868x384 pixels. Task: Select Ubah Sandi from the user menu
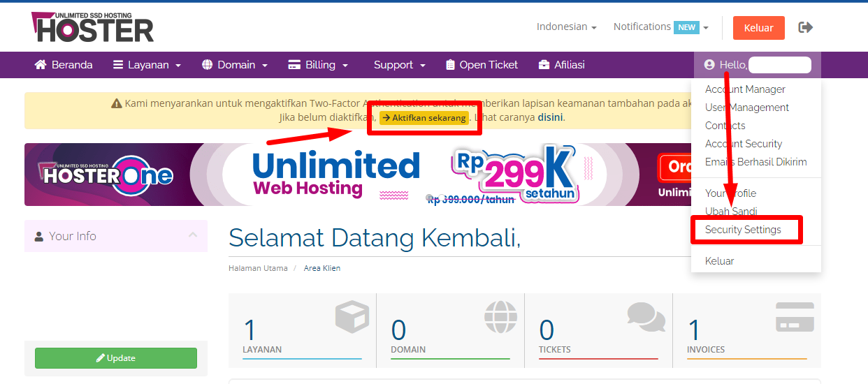pos(731,212)
